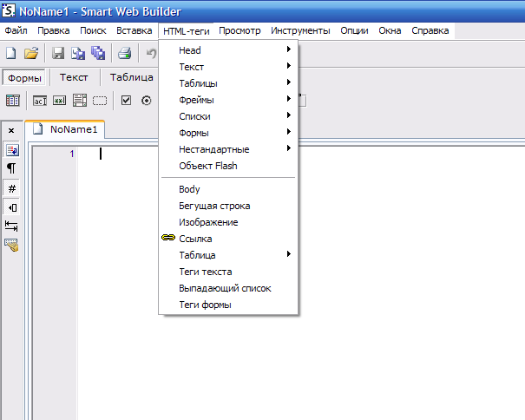Expand the Фреймы submenu
Screen dimensions: 525x420
click(228, 100)
